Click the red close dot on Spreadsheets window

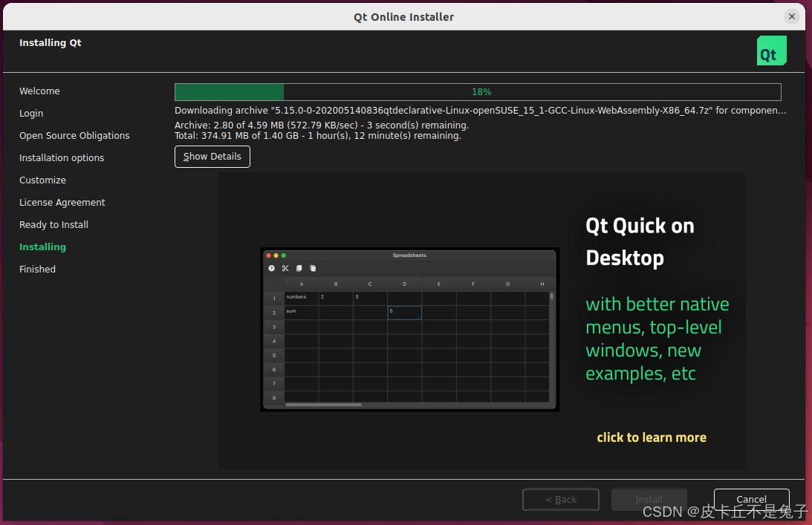[x=268, y=255]
